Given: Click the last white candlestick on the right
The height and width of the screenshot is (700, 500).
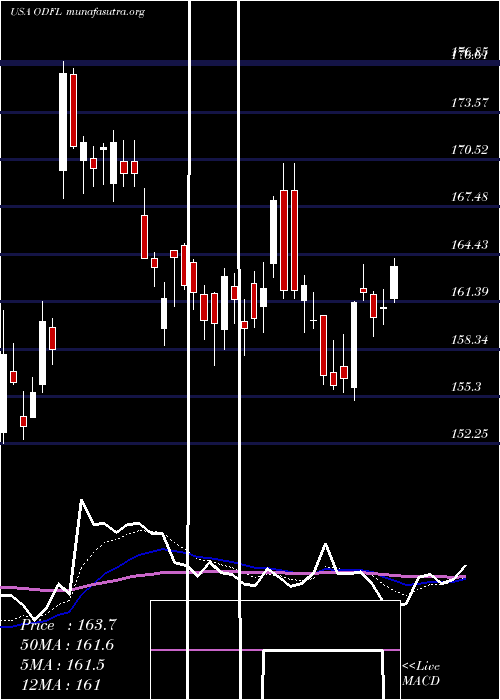Looking at the screenshot, I should tap(394, 282).
